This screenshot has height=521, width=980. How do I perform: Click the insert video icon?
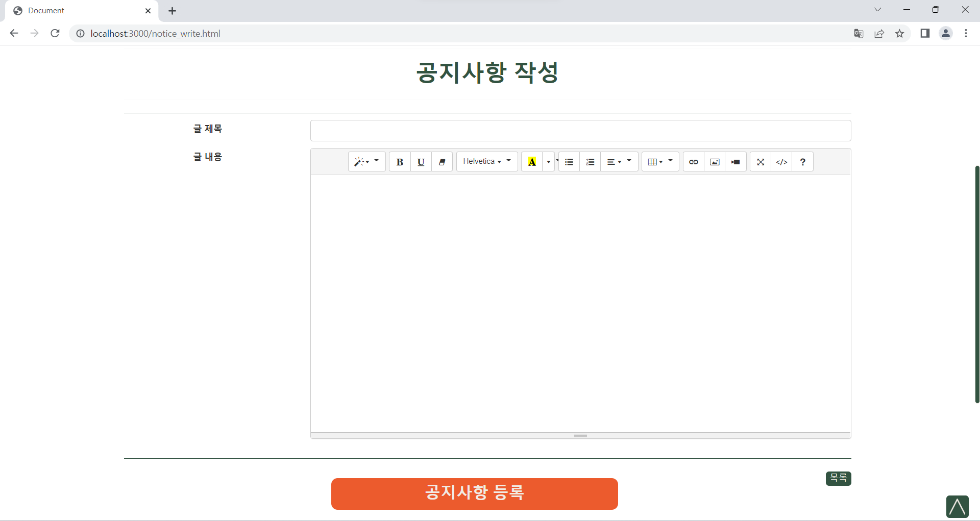pyautogui.click(x=736, y=162)
